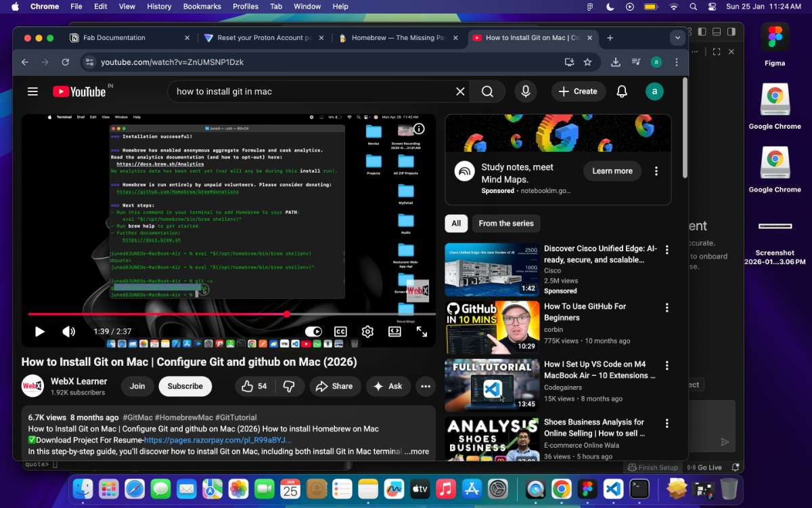Open options for VS Code M4 video
The width and height of the screenshot is (812, 508).
(667, 365)
